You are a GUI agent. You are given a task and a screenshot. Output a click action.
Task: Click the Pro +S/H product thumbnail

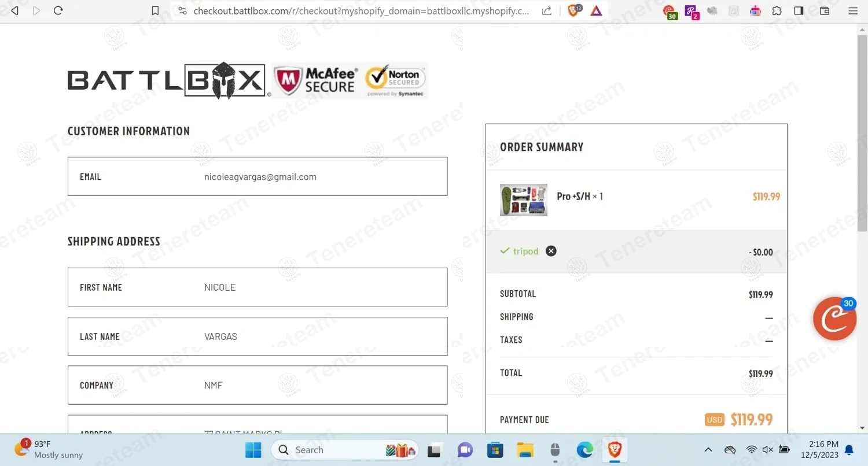click(523, 200)
